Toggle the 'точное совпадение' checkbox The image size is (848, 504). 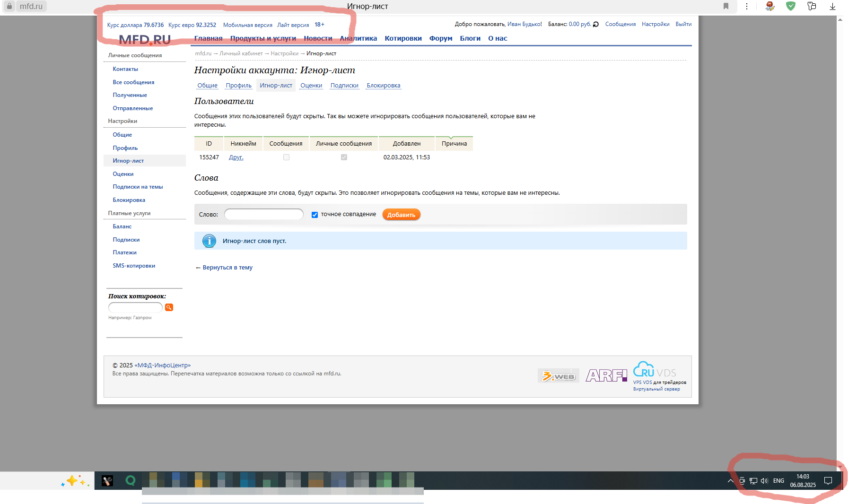[x=315, y=215]
